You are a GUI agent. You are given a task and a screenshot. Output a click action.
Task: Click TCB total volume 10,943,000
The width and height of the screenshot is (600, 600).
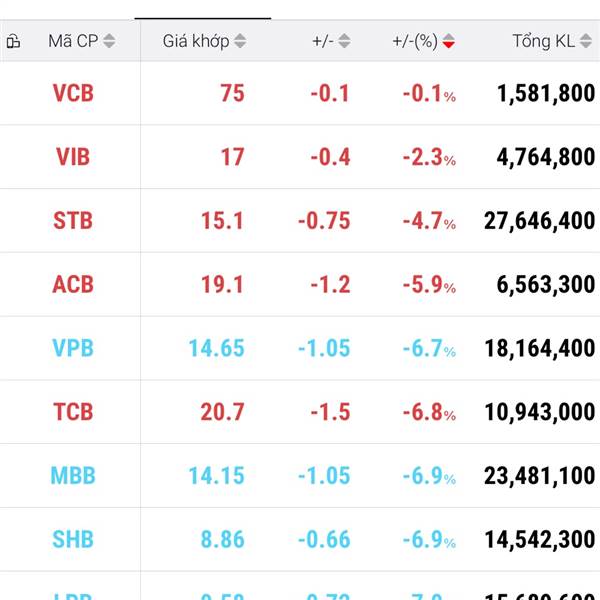click(540, 412)
